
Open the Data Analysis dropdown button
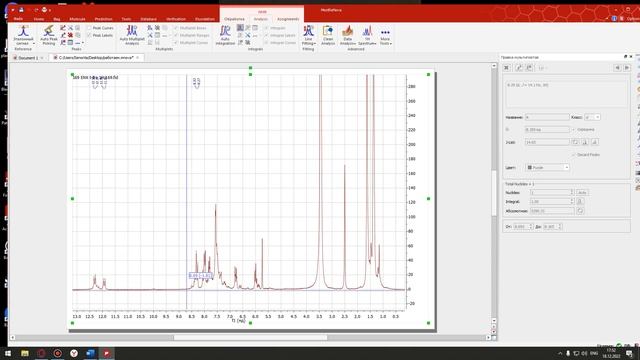point(348,35)
